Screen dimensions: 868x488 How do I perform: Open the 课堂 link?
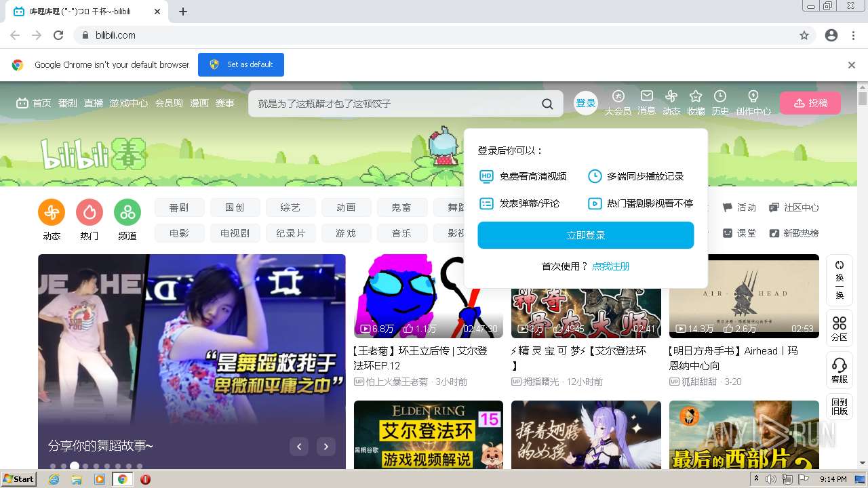[x=739, y=233]
